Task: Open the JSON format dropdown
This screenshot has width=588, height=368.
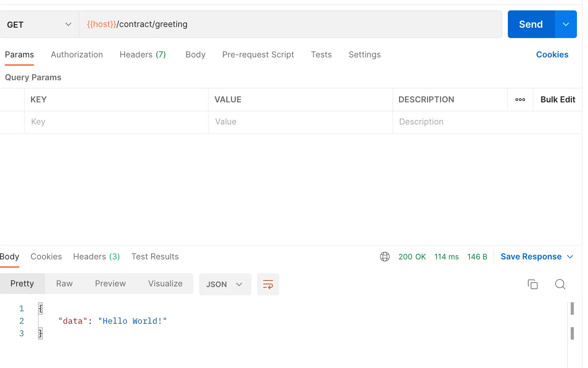Action: click(225, 284)
